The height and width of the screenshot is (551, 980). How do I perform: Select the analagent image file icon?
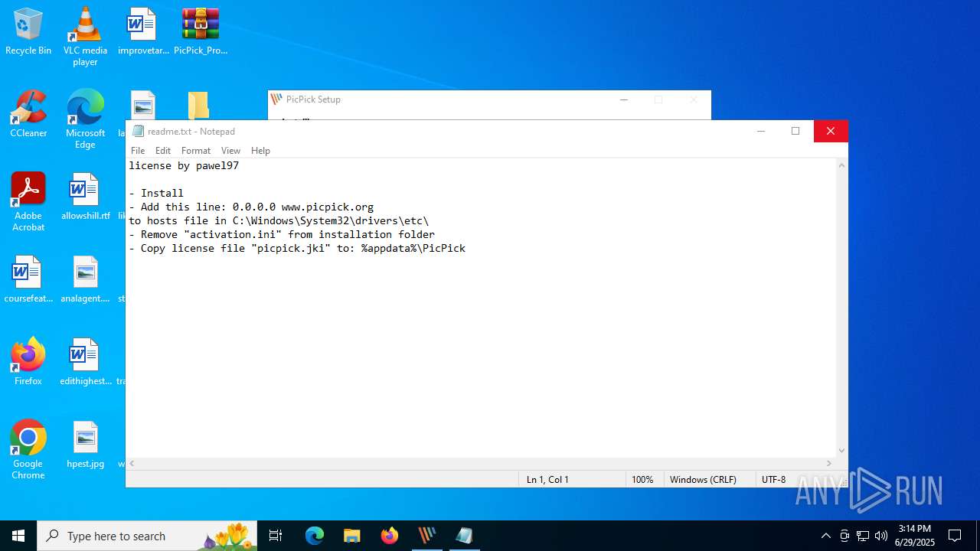85,279
